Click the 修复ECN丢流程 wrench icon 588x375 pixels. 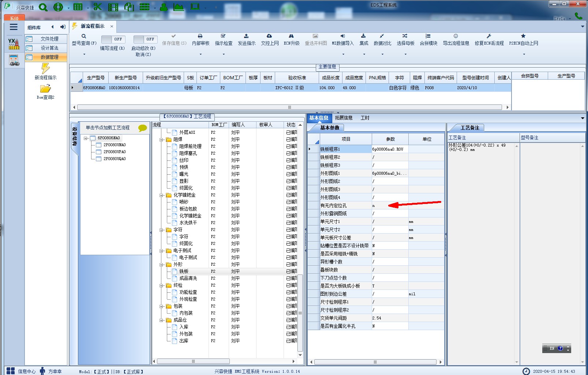tap(489, 36)
